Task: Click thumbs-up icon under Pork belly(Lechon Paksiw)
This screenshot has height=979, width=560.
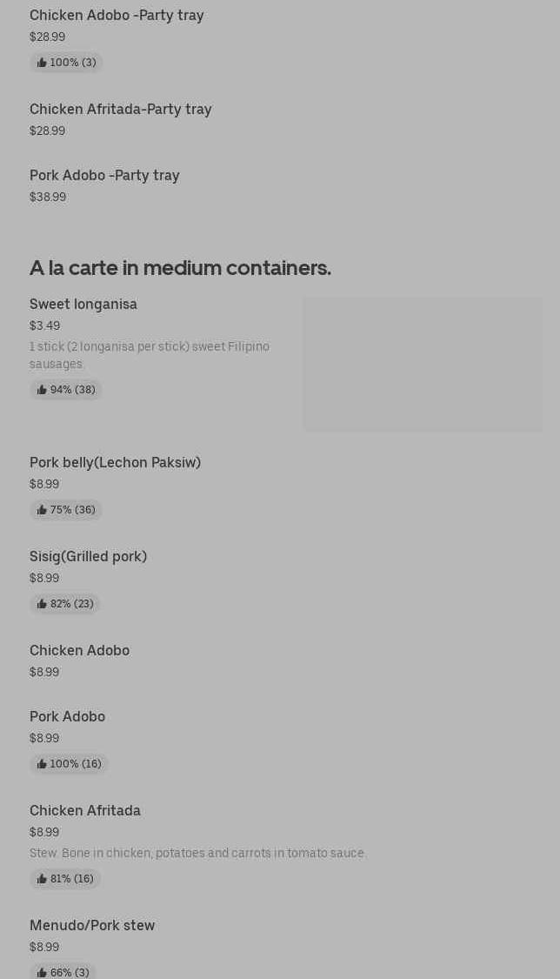Action: click(x=42, y=510)
